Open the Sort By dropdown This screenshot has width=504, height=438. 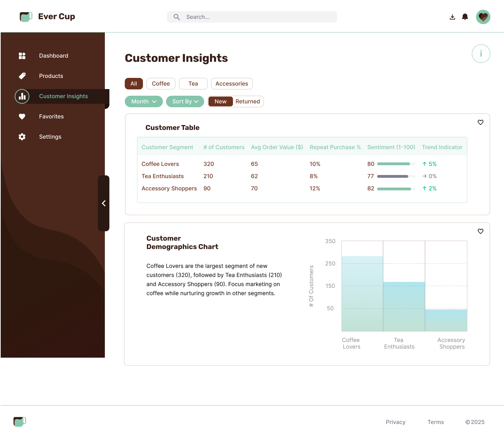pyautogui.click(x=185, y=101)
